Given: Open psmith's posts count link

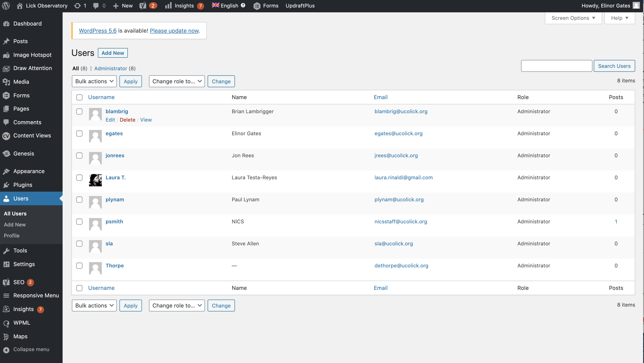Looking at the screenshot, I should (616, 221).
